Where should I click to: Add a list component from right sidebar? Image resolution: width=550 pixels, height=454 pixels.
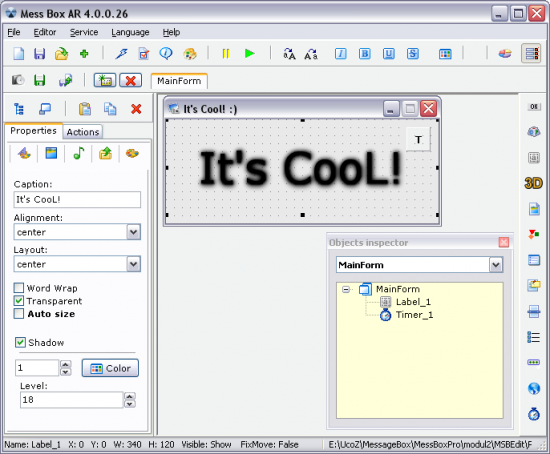[x=534, y=337]
